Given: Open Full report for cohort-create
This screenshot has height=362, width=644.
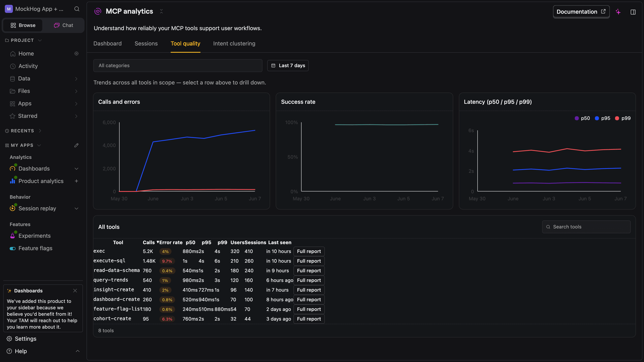Looking at the screenshot, I should pos(309,319).
